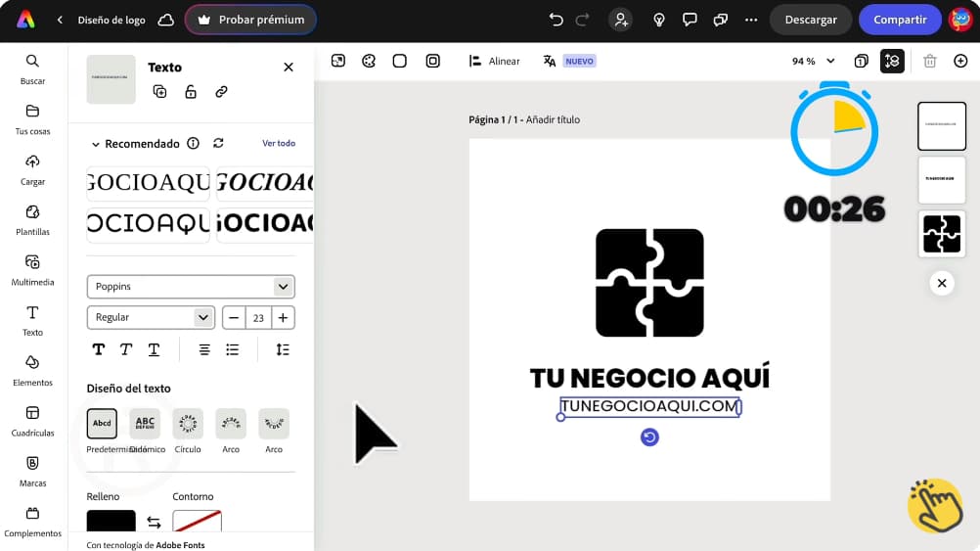Viewport: 980px width, 551px height.
Task: Duplicate the text with the copy icon
Action: [x=160, y=92]
